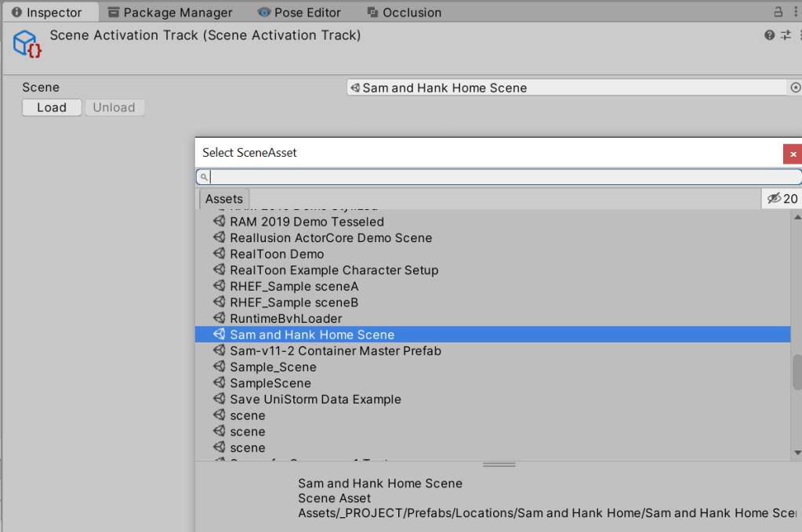Select Reallusion ActorCore Demo Scene

pos(492,237)
